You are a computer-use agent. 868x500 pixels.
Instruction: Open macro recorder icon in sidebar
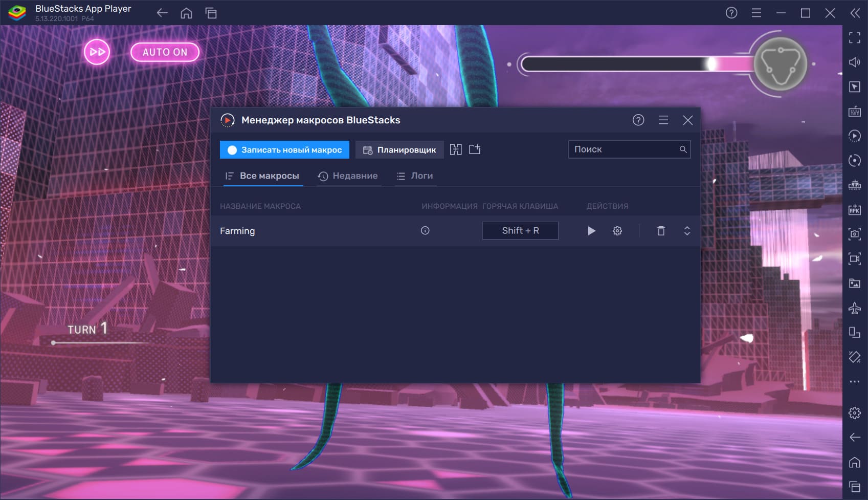(855, 136)
